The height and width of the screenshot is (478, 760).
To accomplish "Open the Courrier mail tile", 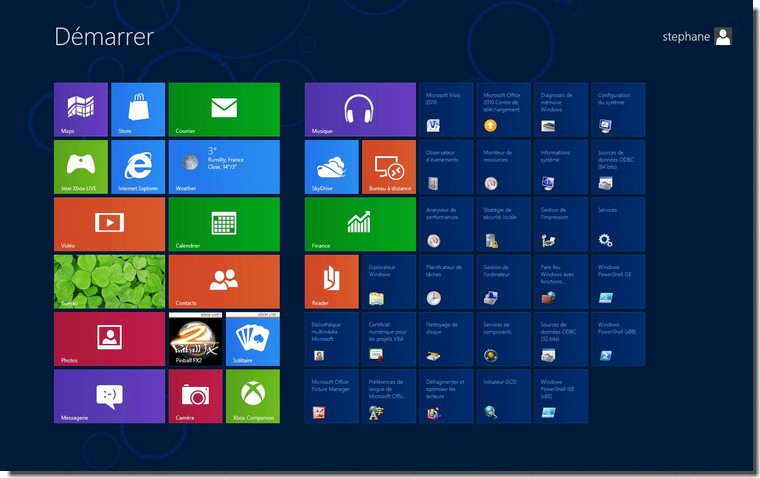I will 224,110.
